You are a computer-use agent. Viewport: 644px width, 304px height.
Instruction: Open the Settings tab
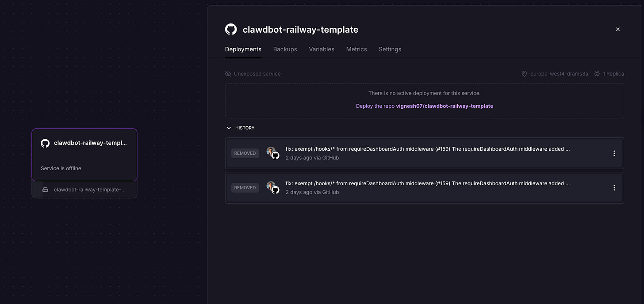tap(390, 49)
